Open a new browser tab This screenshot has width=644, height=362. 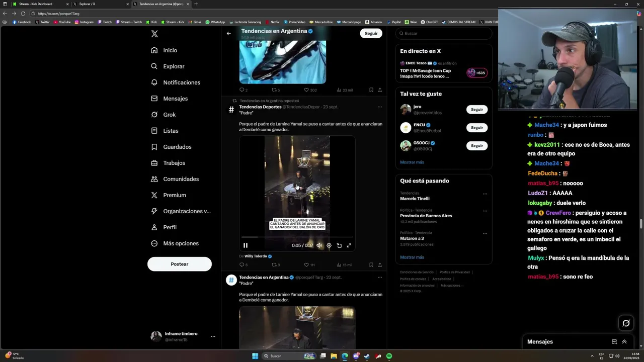pyautogui.click(x=196, y=4)
